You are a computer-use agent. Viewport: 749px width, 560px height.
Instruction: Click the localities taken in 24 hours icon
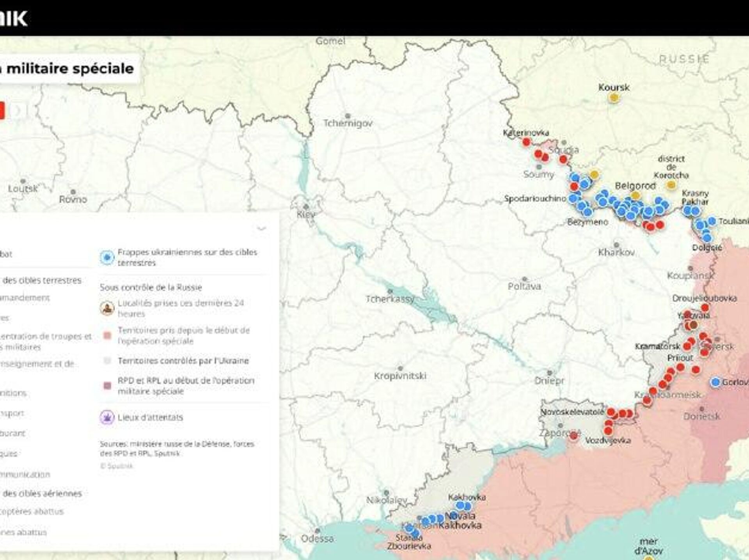(x=107, y=308)
